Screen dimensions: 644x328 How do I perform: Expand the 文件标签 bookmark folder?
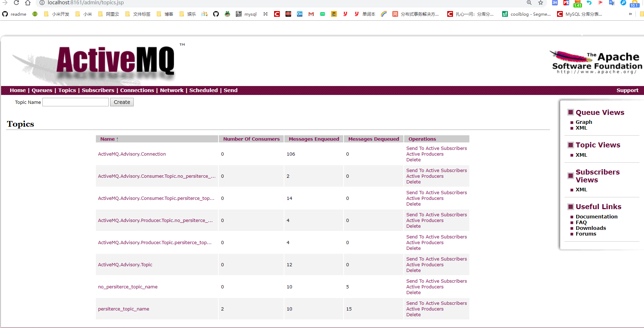(x=138, y=14)
